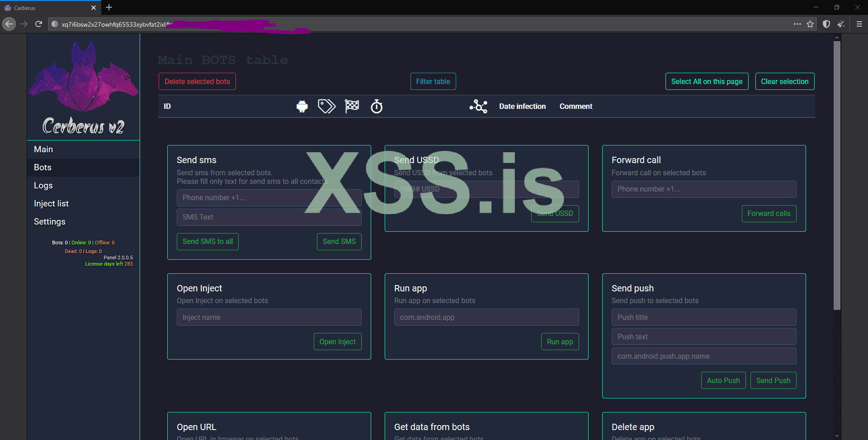Click the 'Forward call' card heading

click(636, 160)
